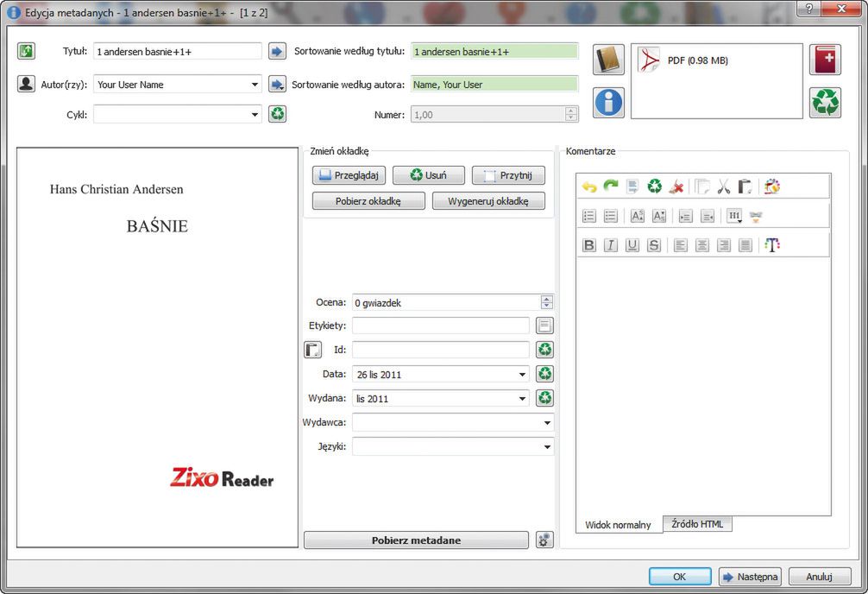
Task: Align comments text right
Action: (x=724, y=245)
